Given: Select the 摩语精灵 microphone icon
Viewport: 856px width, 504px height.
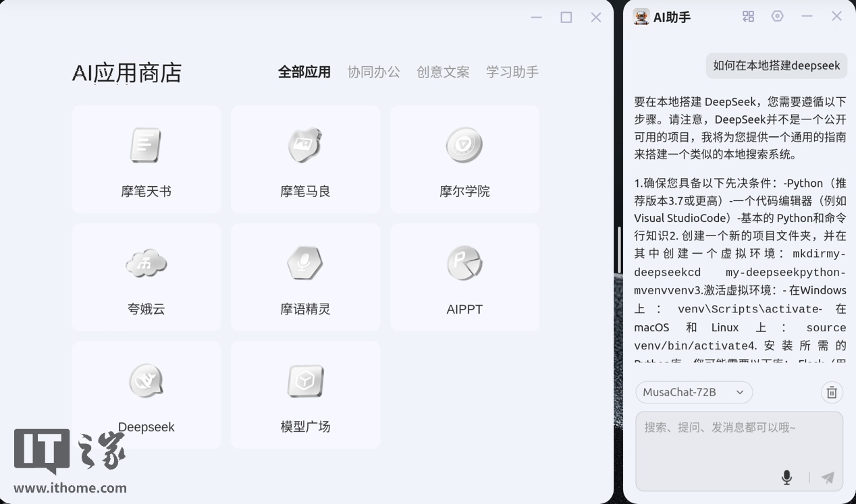Looking at the screenshot, I should click(x=305, y=262).
